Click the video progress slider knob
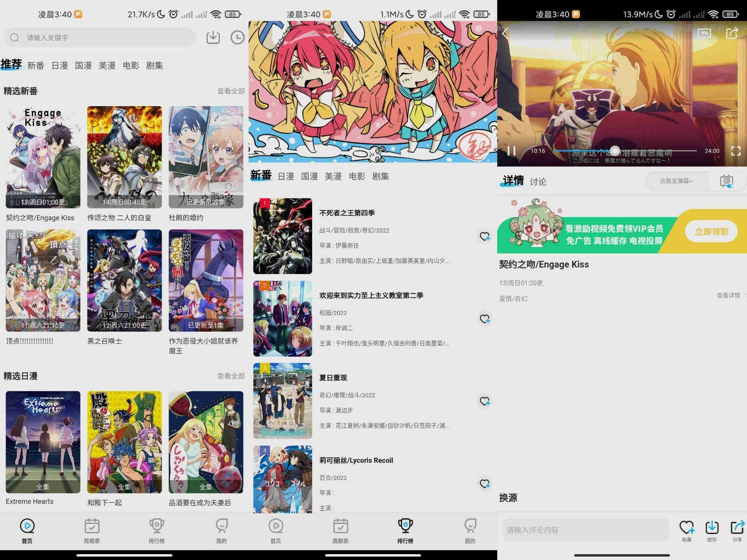 [615, 150]
